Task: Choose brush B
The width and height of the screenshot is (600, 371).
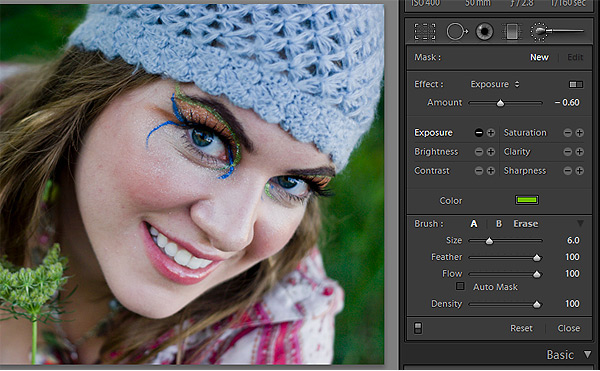Action: pos(499,224)
